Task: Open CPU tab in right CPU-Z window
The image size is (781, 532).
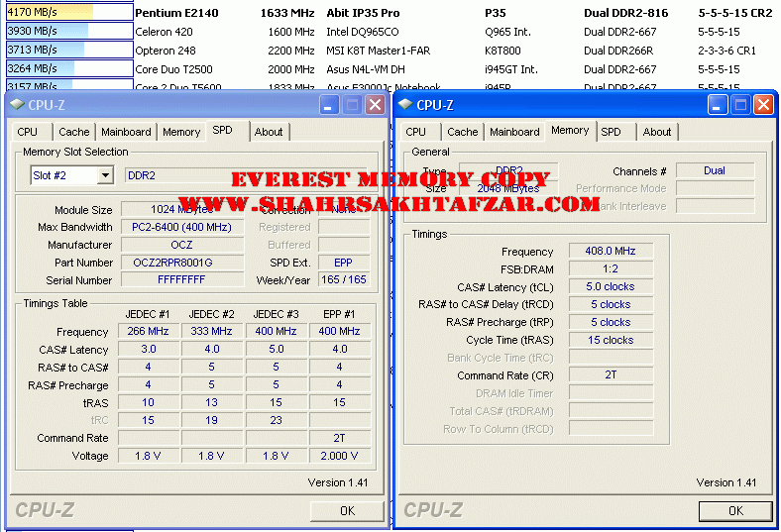Action: [x=417, y=132]
